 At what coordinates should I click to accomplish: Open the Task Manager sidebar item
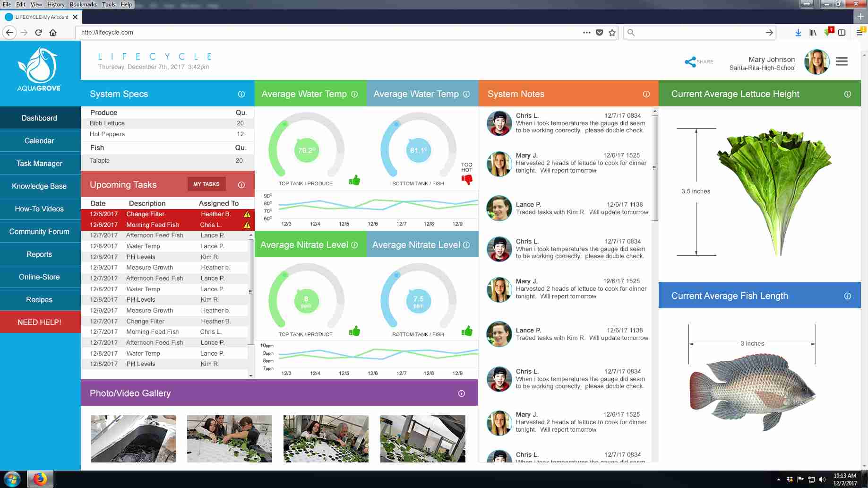(40, 164)
